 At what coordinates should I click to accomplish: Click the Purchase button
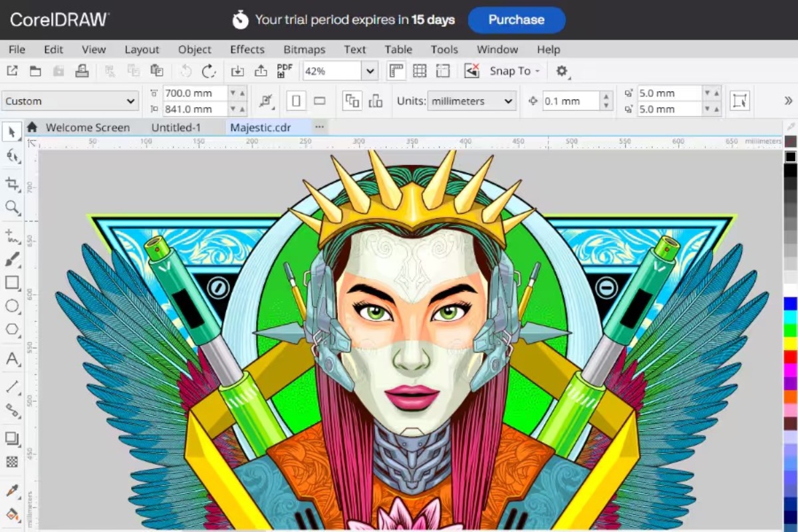coord(517,20)
